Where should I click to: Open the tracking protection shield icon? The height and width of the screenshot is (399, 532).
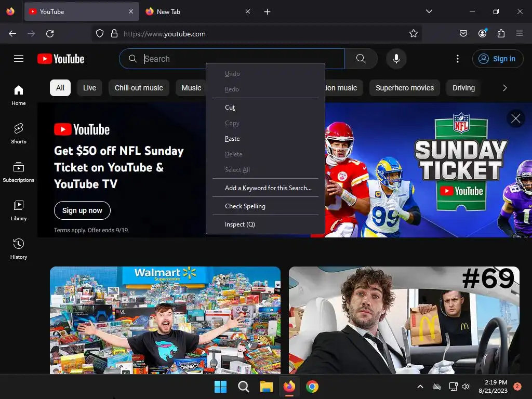(99, 34)
